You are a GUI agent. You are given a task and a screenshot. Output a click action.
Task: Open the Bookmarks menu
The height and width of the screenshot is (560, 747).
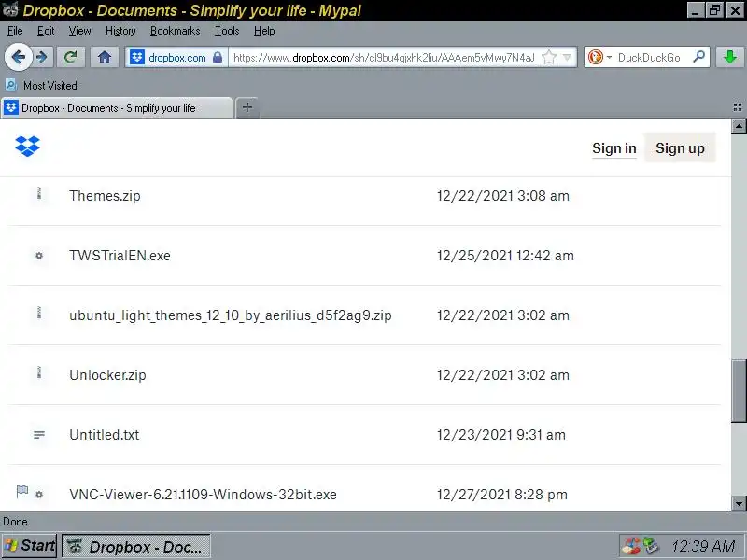175,31
